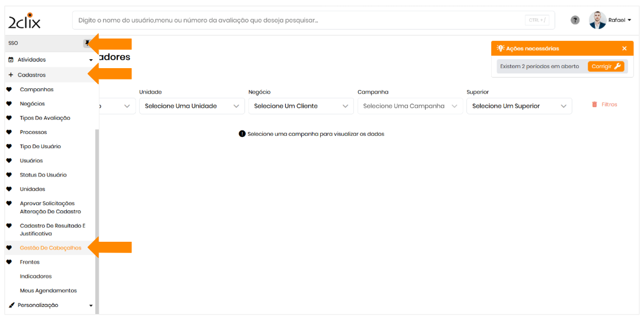Click the 2clix logo
Screen dimensions: 644x317
24,21
